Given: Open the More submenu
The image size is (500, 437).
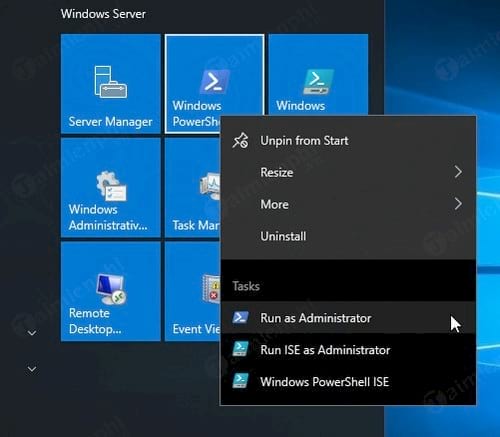Looking at the screenshot, I should pyautogui.click(x=348, y=204).
